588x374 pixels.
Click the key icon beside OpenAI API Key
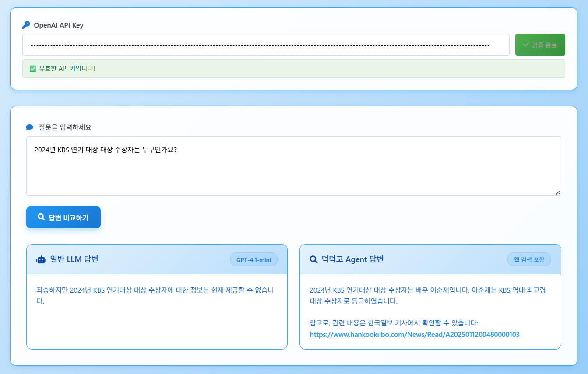[26, 25]
